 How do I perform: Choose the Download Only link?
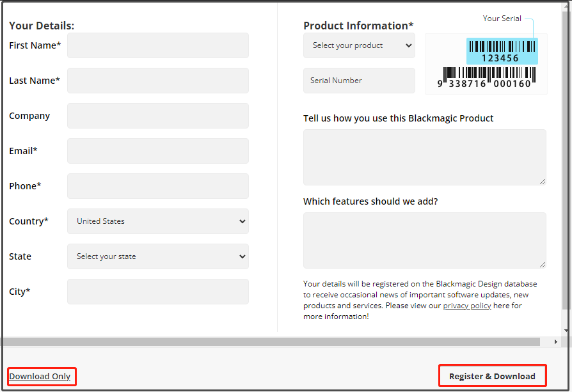tap(40, 376)
